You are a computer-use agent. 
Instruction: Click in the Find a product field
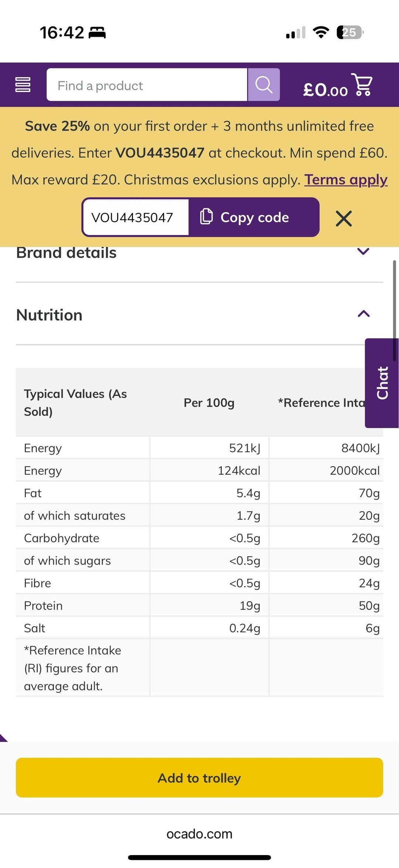click(147, 85)
